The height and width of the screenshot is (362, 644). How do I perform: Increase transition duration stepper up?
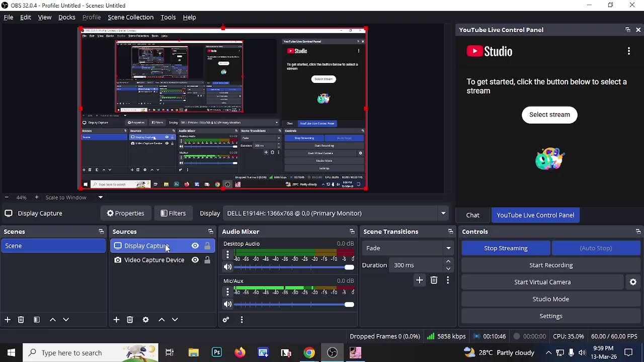(x=448, y=262)
